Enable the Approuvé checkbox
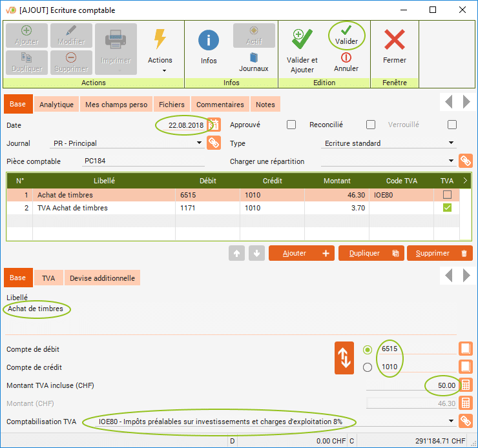The image size is (478, 448). tap(291, 125)
